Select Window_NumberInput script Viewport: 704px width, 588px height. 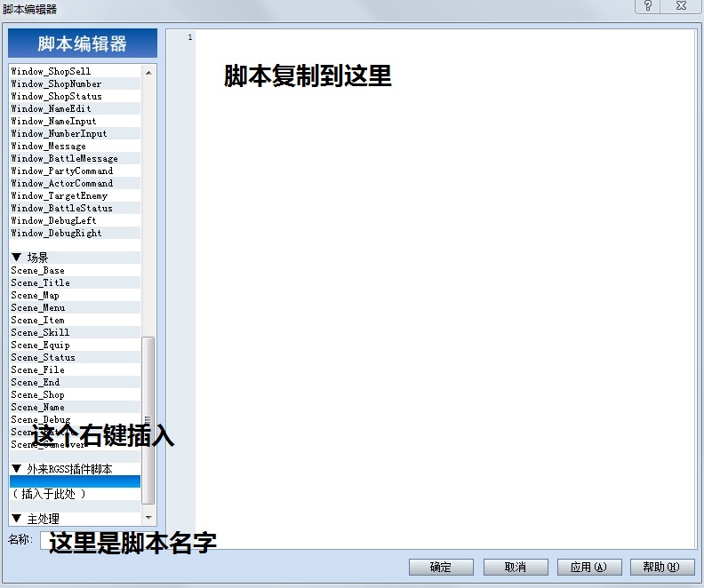point(75,133)
